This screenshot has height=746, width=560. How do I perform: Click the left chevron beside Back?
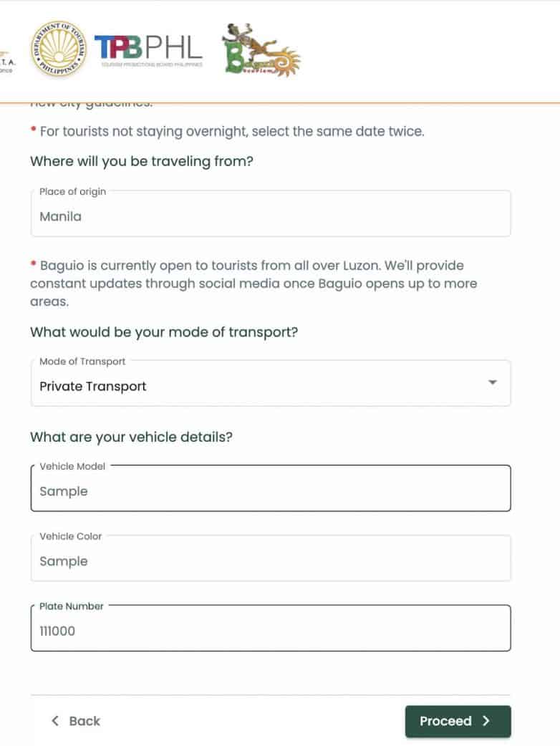point(55,721)
